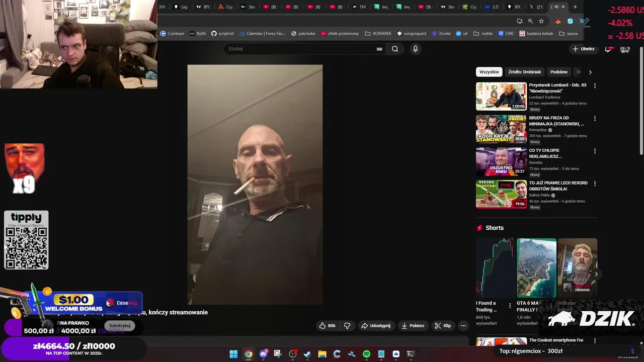The image size is (644, 362).
Task: Click the Utwórz create button
Action: [584, 49]
